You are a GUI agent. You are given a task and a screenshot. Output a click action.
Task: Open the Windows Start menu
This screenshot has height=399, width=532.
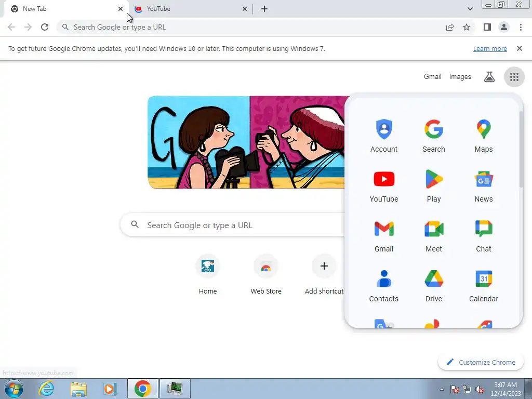point(14,389)
